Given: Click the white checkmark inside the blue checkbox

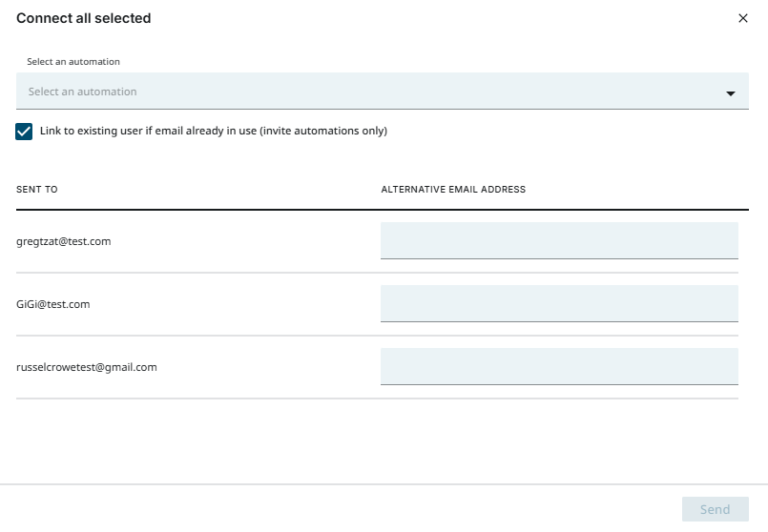Looking at the screenshot, I should pyautogui.click(x=25, y=132).
